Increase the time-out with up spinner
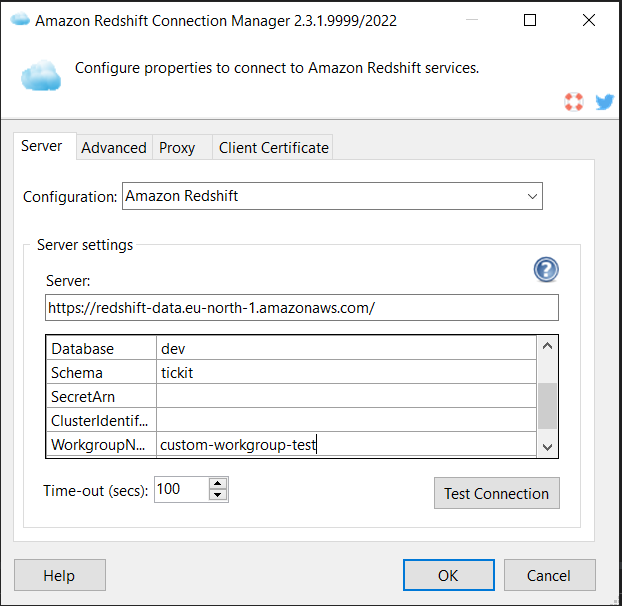The image size is (622, 606). pyautogui.click(x=217, y=483)
